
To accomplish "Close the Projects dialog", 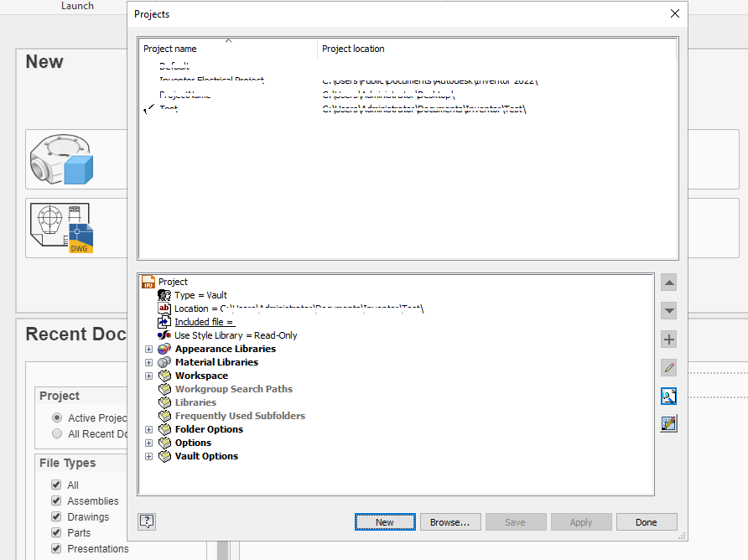I will pyautogui.click(x=675, y=13).
